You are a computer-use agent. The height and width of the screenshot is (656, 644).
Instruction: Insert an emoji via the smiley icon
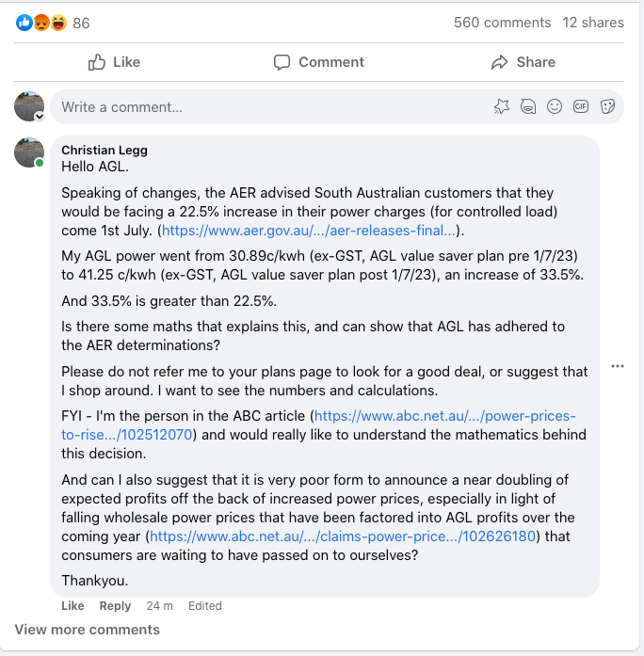click(x=555, y=107)
